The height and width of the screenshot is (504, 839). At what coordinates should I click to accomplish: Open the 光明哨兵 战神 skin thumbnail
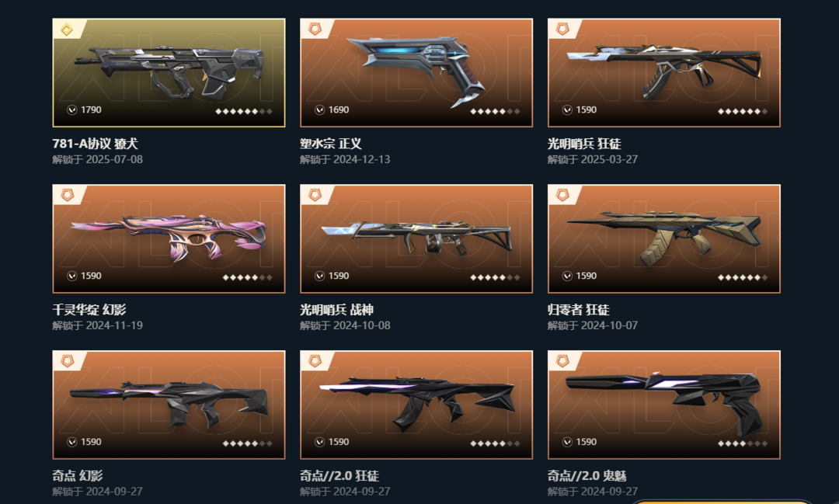coord(416,238)
